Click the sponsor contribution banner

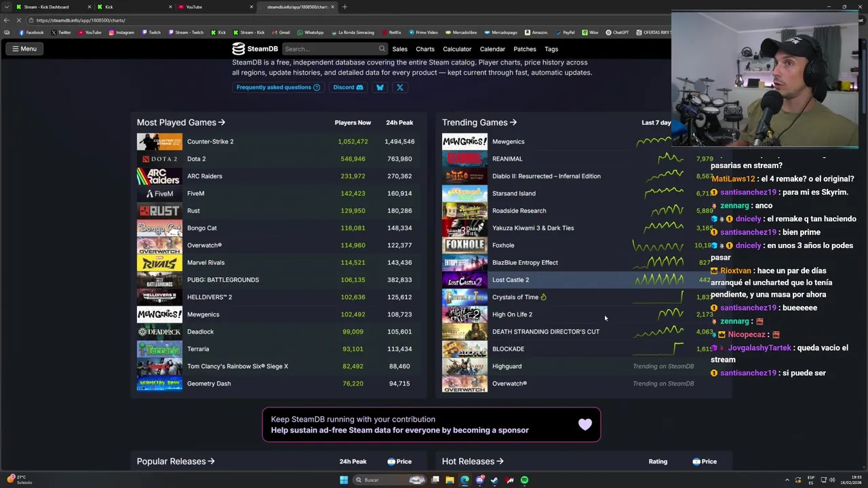pyautogui.click(x=431, y=425)
